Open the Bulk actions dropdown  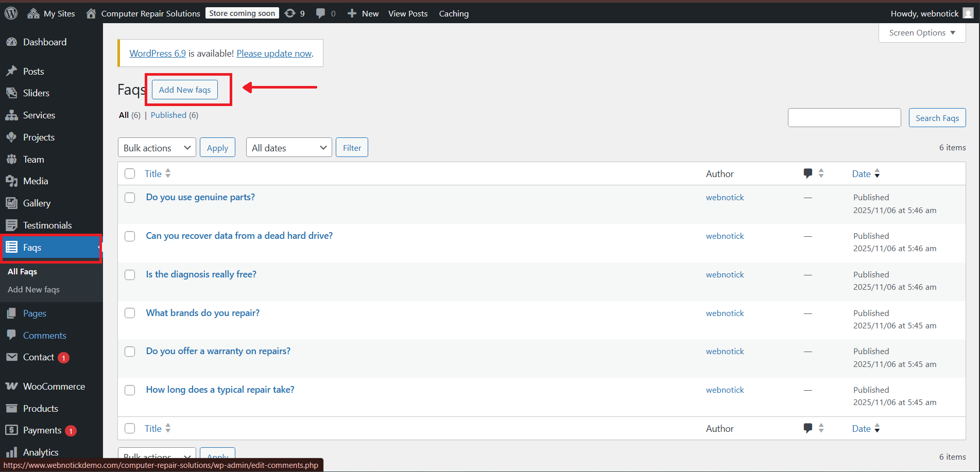click(157, 148)
